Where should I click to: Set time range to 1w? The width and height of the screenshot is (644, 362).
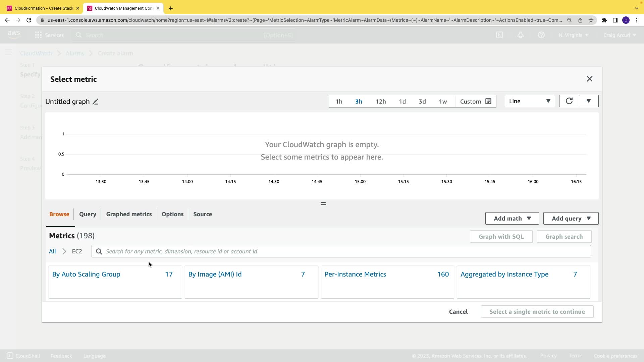coord(443,102)
